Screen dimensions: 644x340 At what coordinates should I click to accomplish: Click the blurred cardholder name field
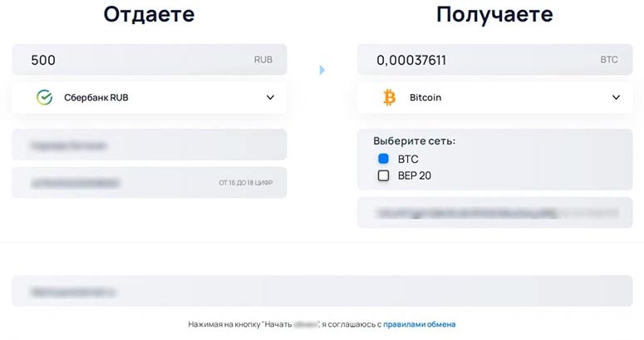(150, 145)
